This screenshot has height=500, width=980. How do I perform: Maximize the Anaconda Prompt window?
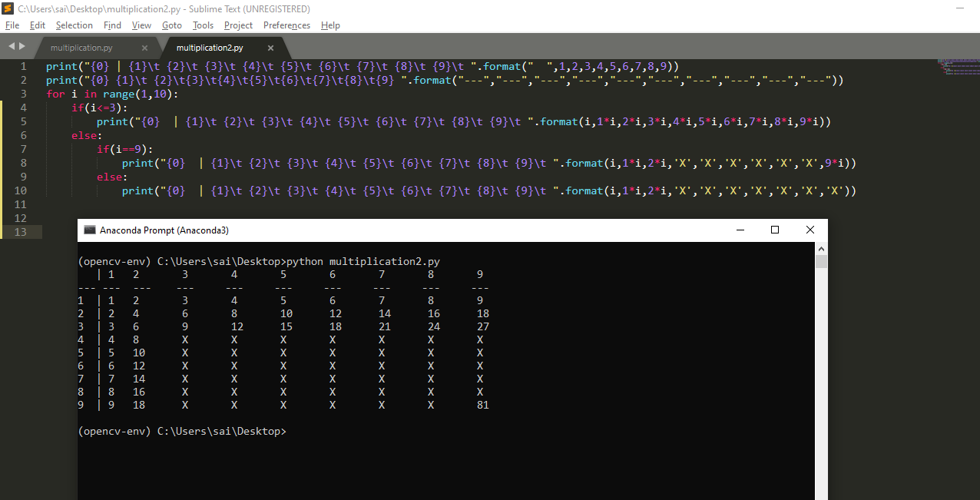(x=775, y=230)
